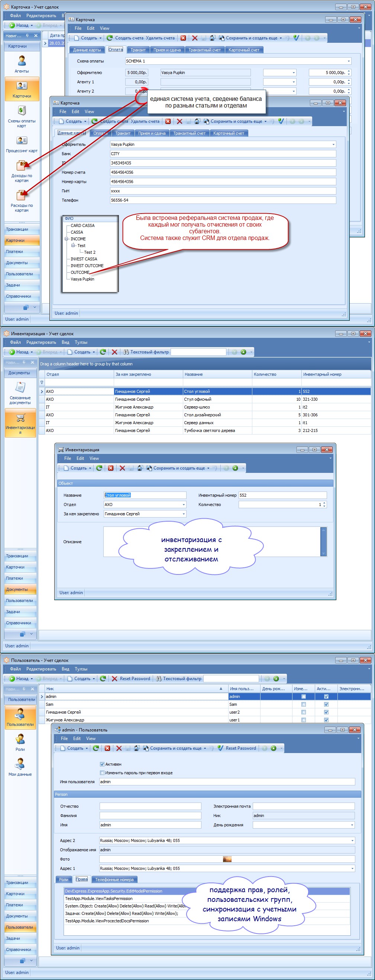
Task: Click the Карточки icon in top sidebar
Action: [22, 89]
